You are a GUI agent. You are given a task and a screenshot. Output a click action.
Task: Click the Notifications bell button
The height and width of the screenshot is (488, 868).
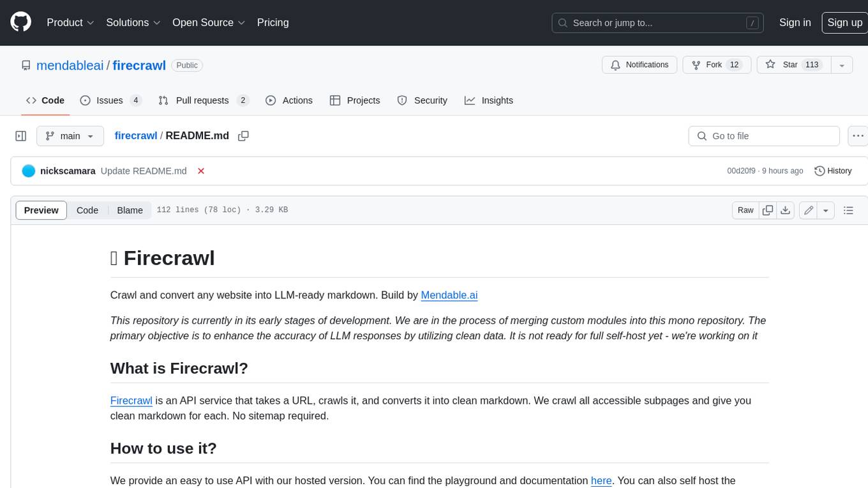click(640, 65)
